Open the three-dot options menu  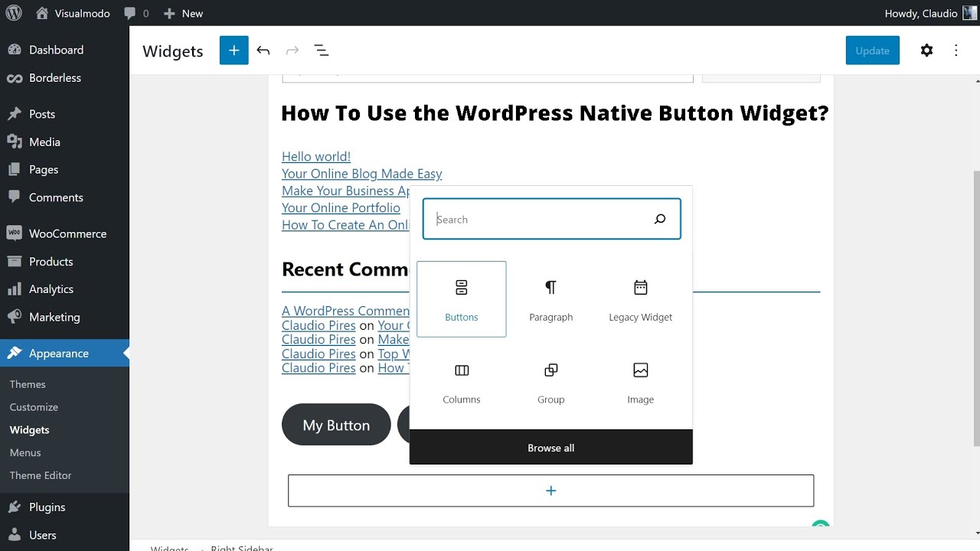point(956,51)
